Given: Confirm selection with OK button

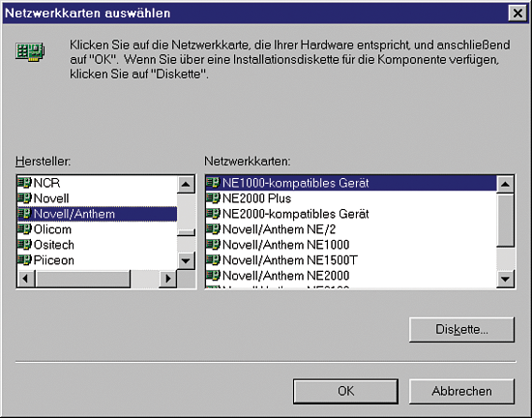Looking at the screenshot, I should pos(345,391).
